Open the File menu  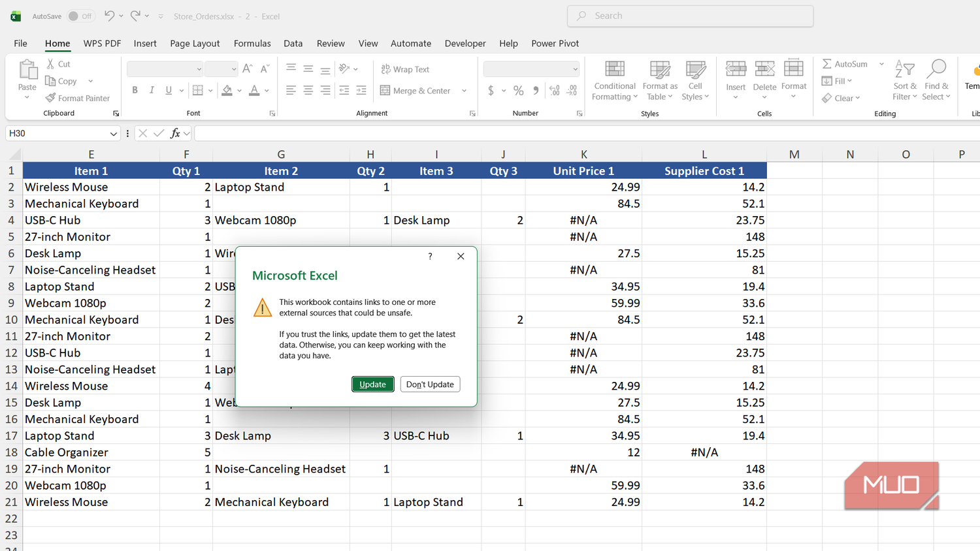tap(20, 43)
